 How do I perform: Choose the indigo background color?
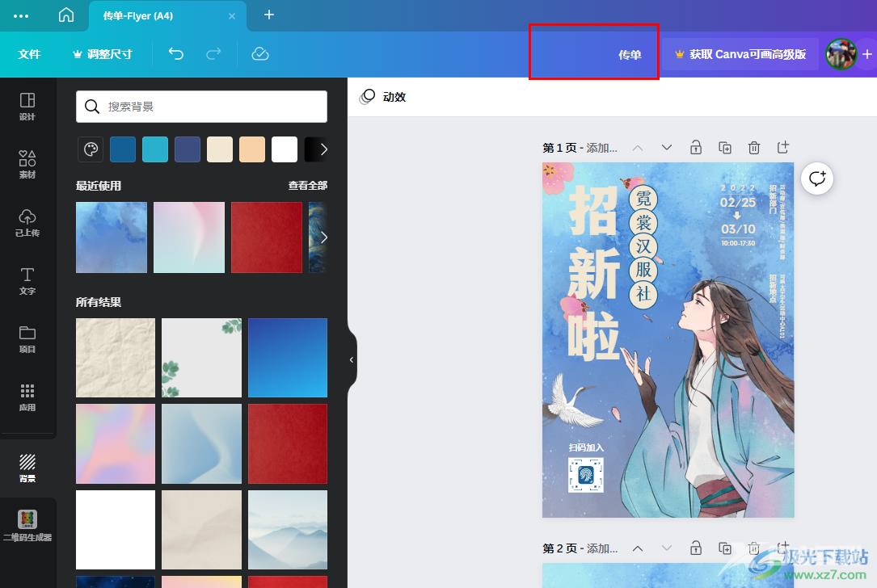point(188,149)
